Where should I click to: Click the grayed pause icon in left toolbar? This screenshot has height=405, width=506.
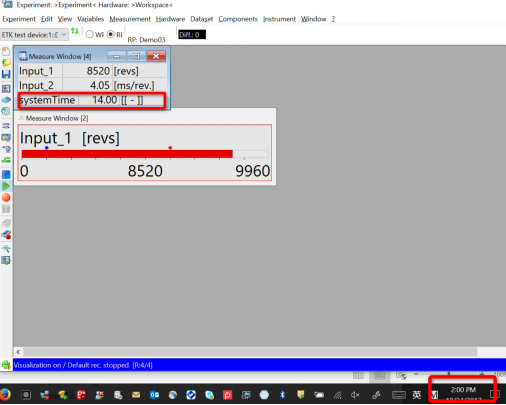6,209
